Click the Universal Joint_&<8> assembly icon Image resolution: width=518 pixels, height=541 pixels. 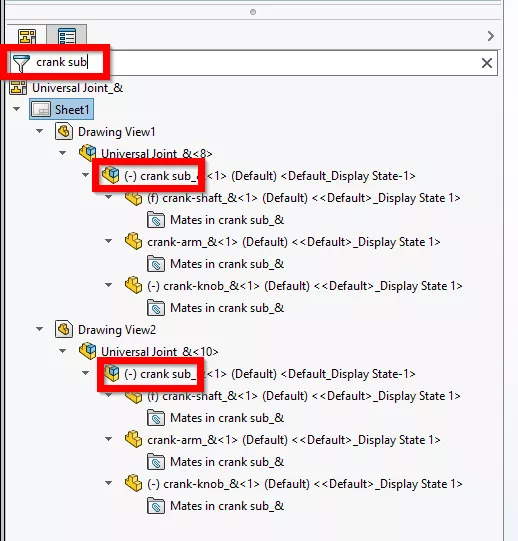point(88,153)
